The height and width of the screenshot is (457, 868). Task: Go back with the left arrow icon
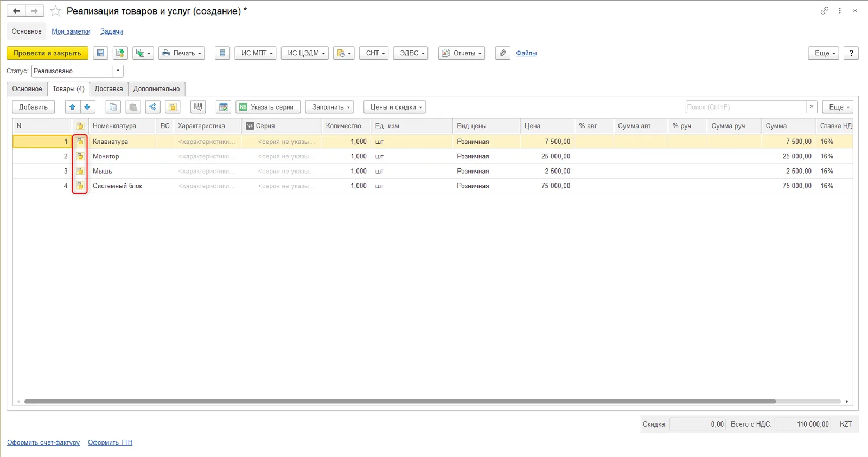coord(16,11)
